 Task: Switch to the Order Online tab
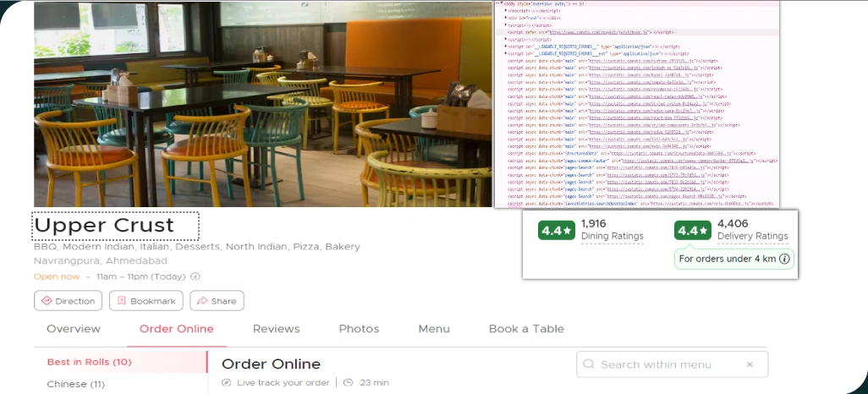coord(177,329)
